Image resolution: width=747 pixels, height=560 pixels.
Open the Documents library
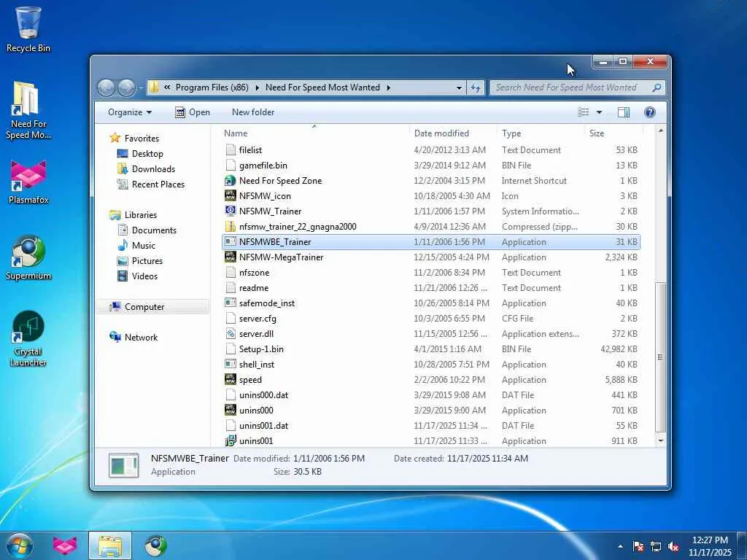pos(154,230)
